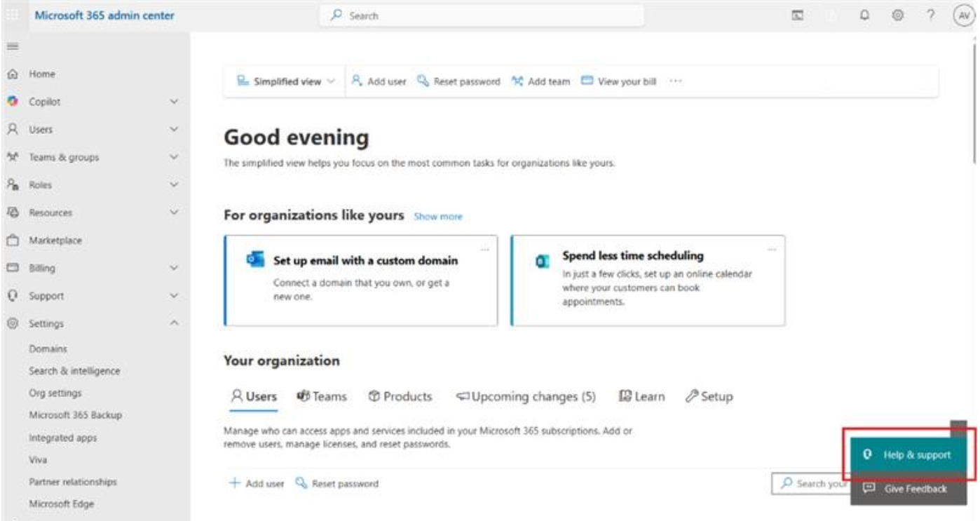Open Domains under Settings

coord(48,349)
